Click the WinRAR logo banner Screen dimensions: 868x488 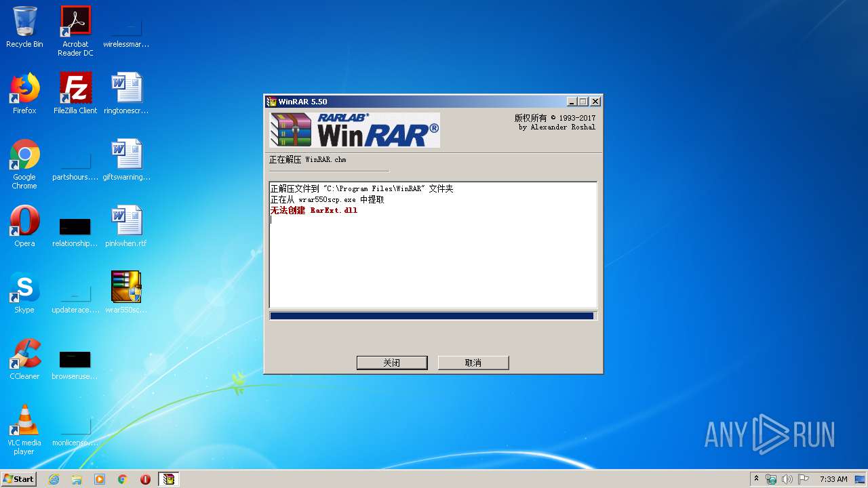355,130
